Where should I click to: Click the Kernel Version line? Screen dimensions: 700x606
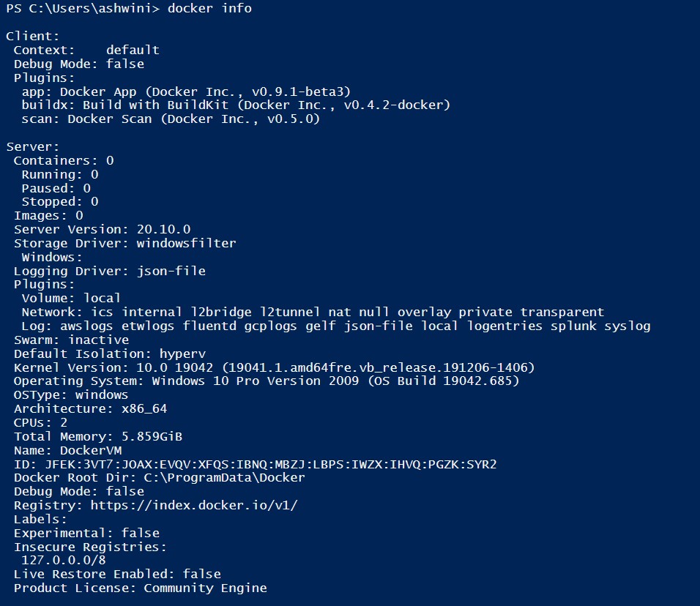tap(274, 367)
